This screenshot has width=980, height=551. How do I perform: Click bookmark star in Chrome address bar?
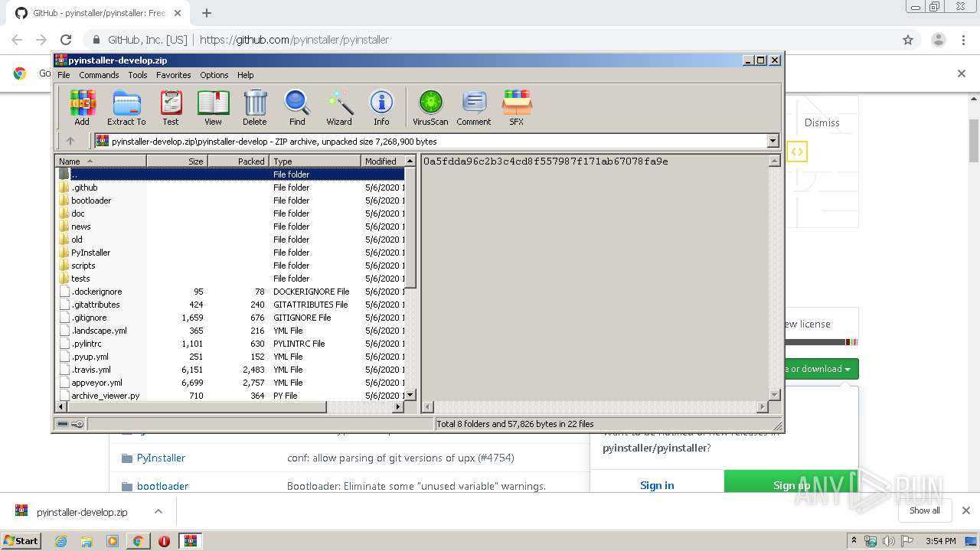click(908, 40)
